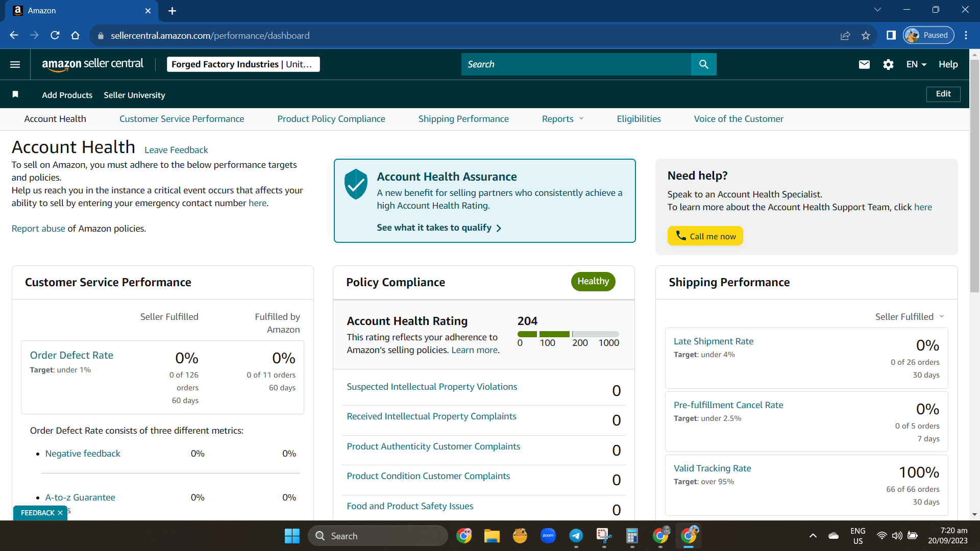Focus the Seller Central Search field
Image resolution: width=980 pixels, height=551 pixels.
576,64
